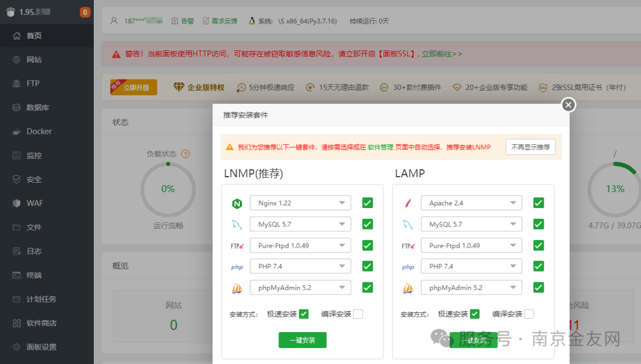The height and width of the screenshot is (364, 641).
Task: Open the MySQL 5.7 version dropdown in LNMP
Action: [x=300, y=224]
